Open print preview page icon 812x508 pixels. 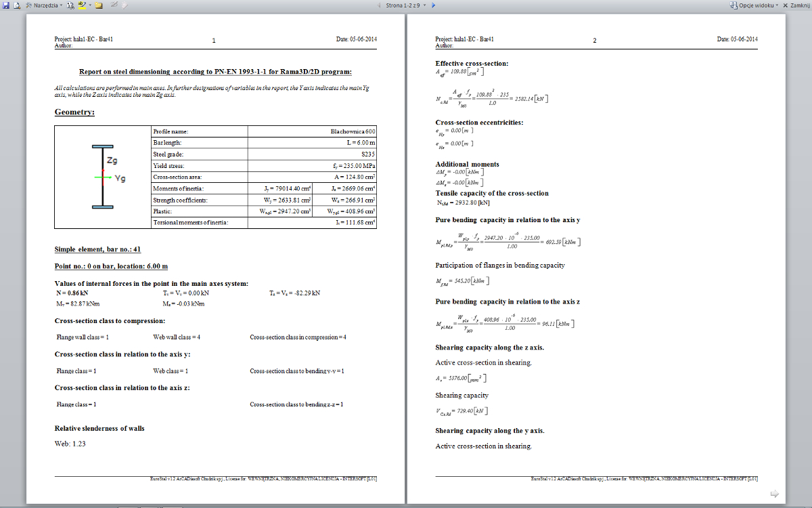pyautogui.click(x=17, y=5)
